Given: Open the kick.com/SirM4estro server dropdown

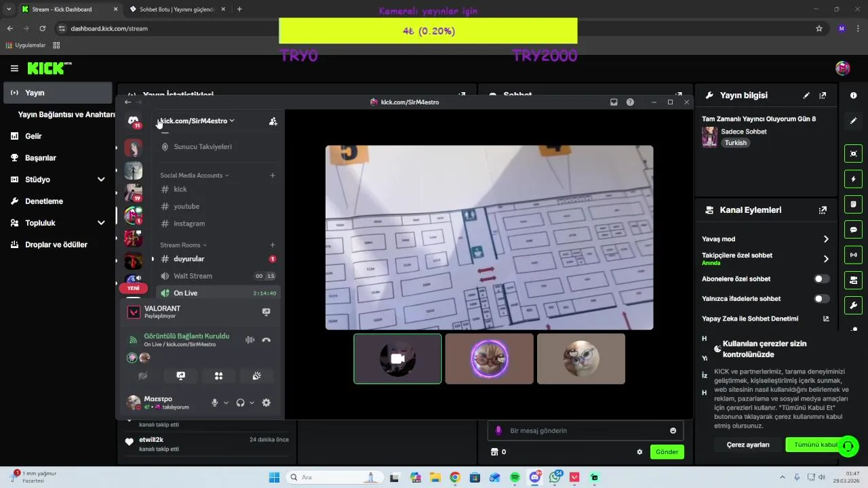Looking at the screenshot, I should coord(197,121).
